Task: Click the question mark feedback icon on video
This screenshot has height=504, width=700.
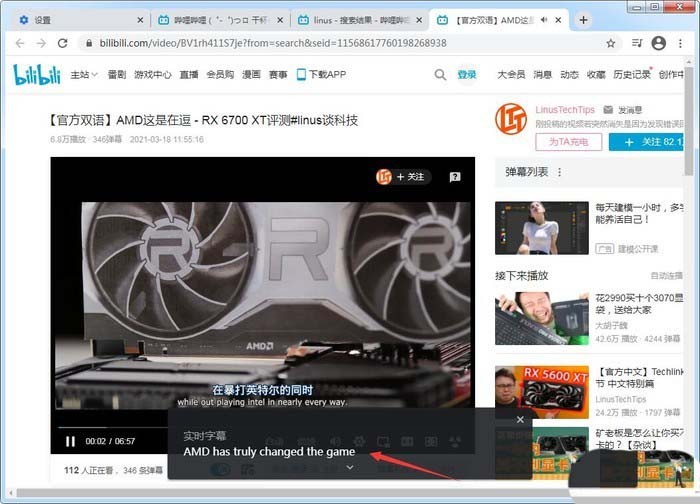Action: (455, 177)
